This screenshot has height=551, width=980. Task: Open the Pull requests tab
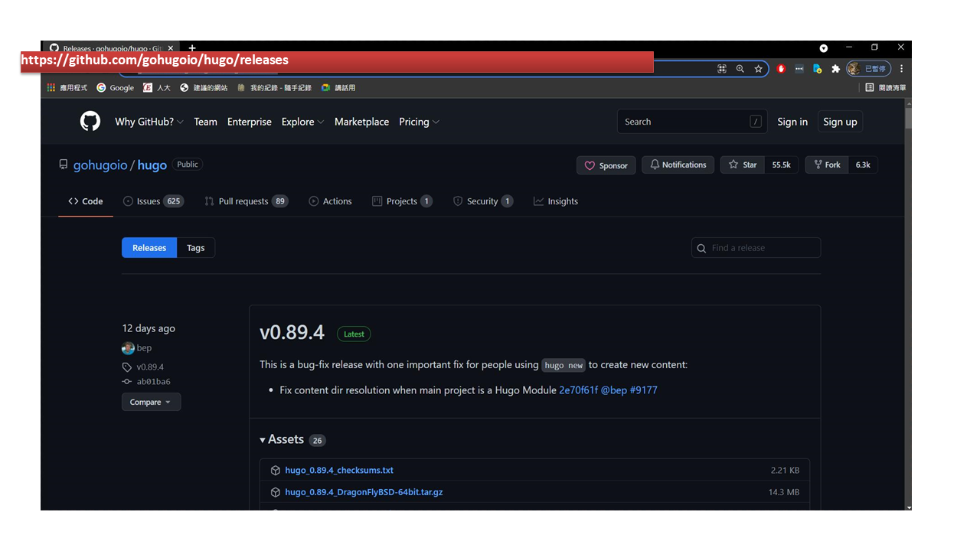(247, 201)
